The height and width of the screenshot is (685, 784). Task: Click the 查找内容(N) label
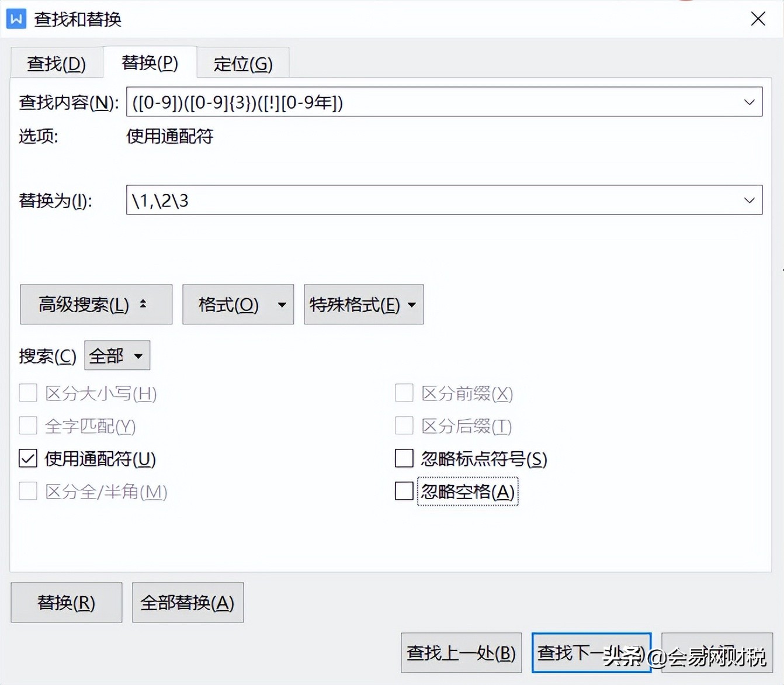click(x=69, y=103)
